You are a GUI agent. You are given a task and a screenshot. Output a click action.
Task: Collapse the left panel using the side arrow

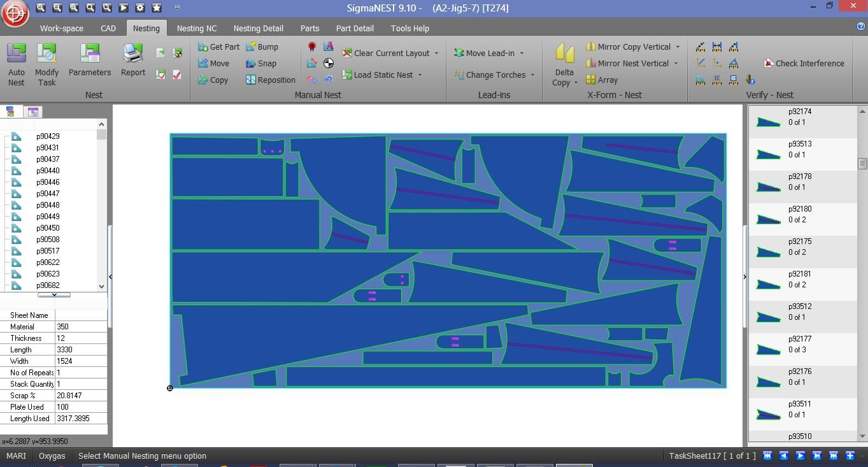110,277
